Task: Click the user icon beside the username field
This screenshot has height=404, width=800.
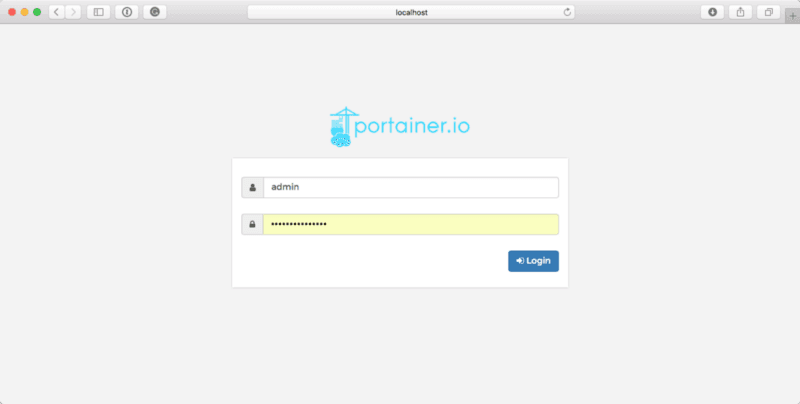Action: tap(252, 187)
